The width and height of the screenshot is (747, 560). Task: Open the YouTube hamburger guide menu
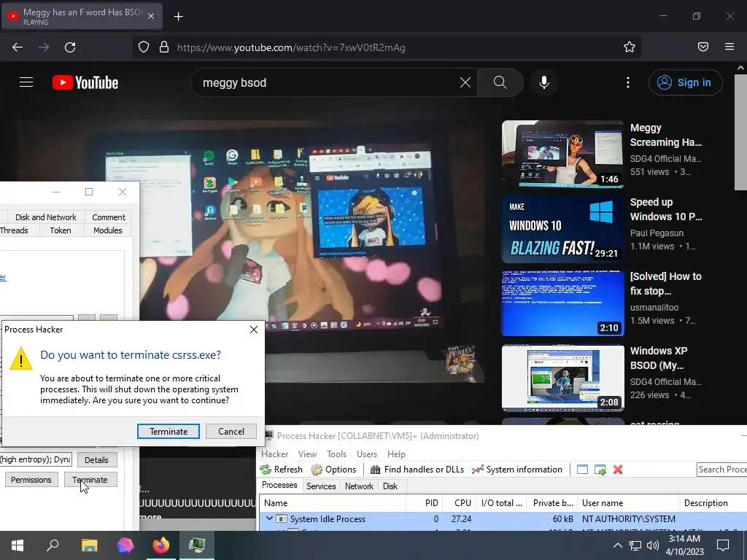click(26, 82)
